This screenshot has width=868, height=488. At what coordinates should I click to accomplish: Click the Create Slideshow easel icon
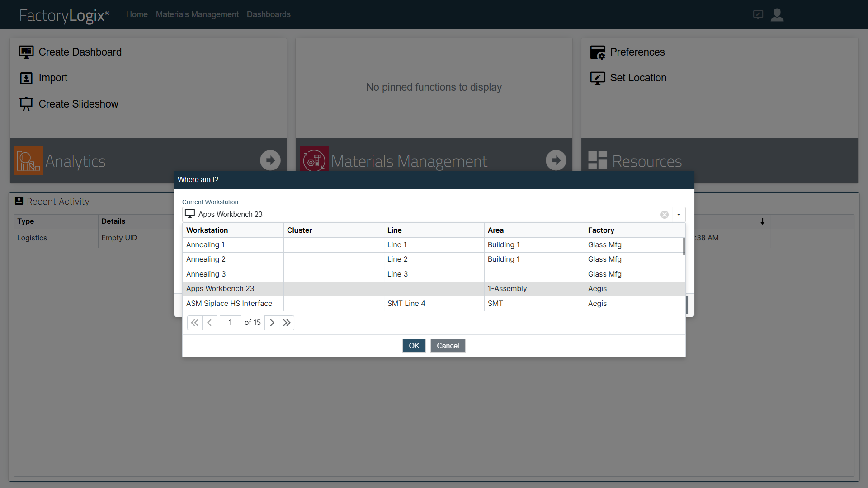26,104
